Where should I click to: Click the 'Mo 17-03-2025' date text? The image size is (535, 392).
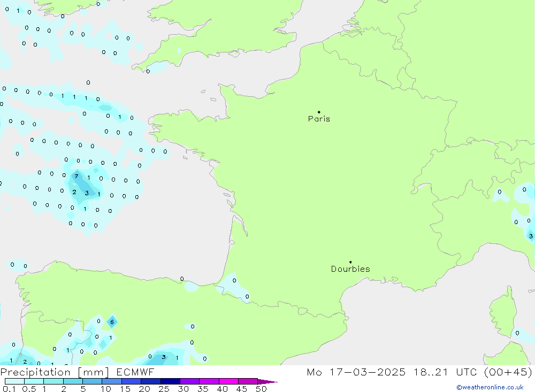[x=356, y=372]
